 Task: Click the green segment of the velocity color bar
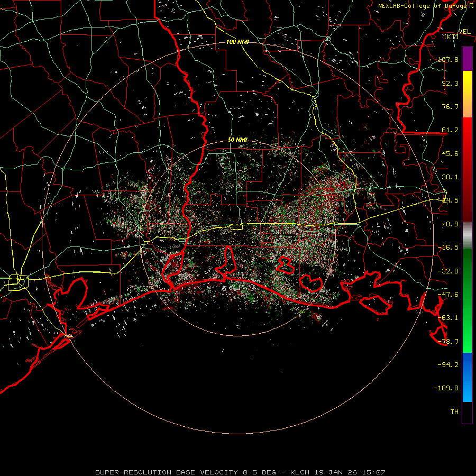467,300
